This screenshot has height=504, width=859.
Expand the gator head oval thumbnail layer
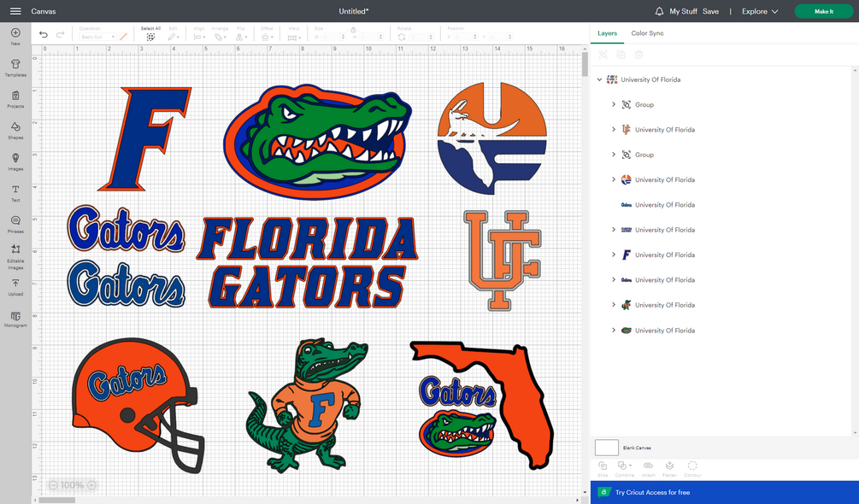point(614,330)
